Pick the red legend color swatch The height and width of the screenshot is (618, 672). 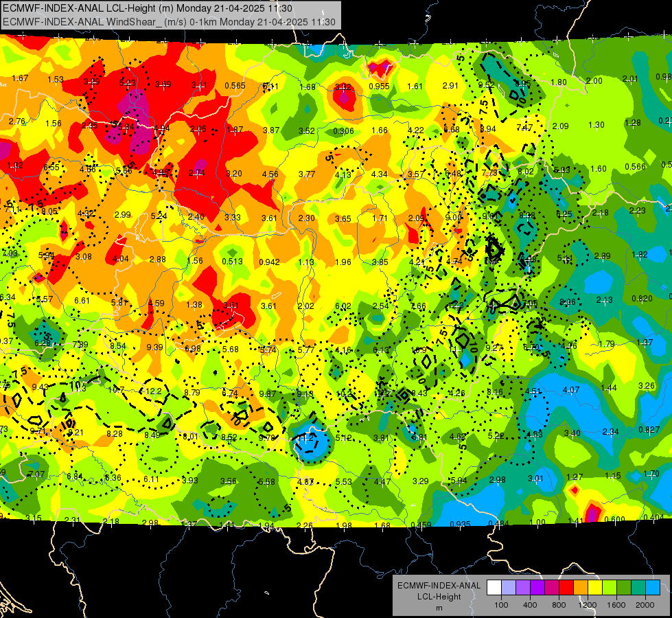pyautogui.click(x=566, y=588)
